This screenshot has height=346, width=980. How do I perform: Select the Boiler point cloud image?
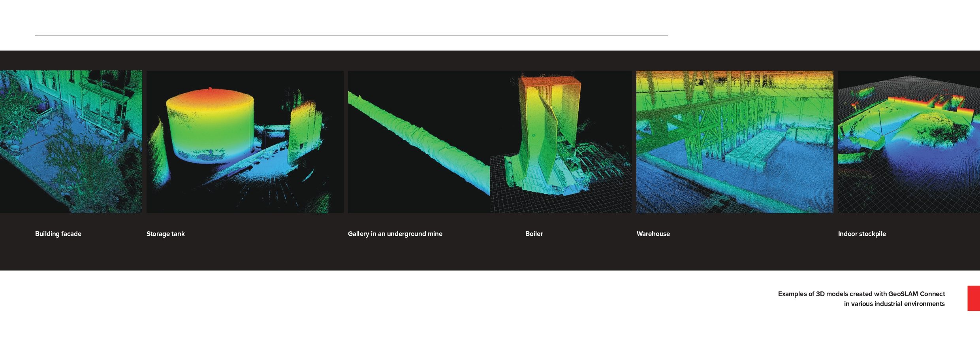pos(561,142)
